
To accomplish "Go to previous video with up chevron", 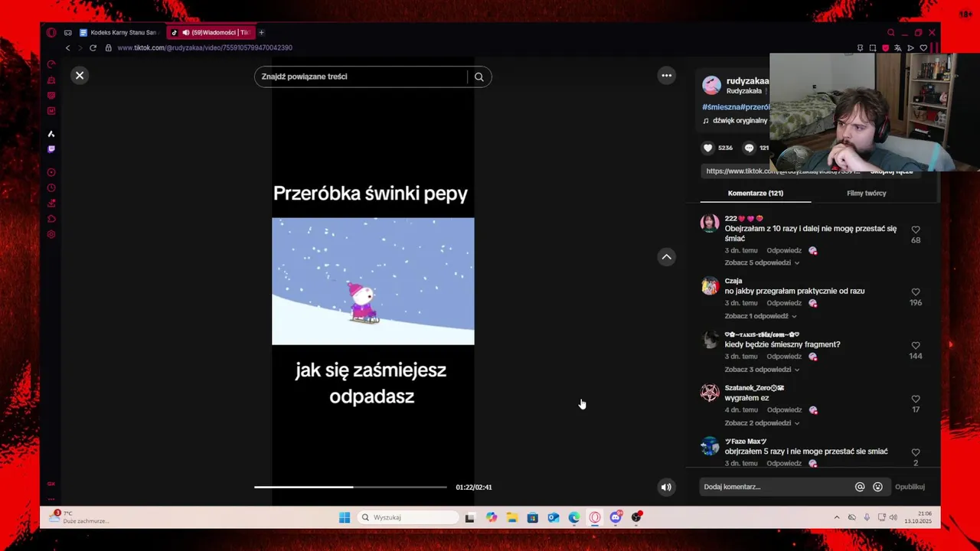I will (667, 257).
